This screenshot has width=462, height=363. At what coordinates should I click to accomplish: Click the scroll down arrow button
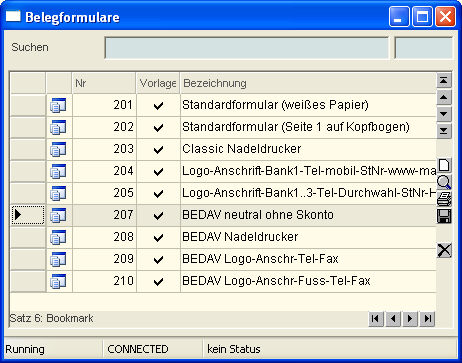[444, 114]
